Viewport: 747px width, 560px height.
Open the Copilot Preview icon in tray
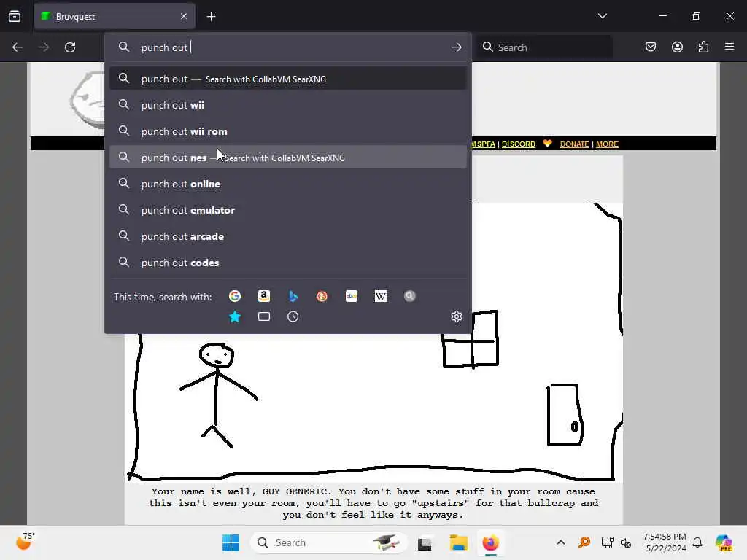pyautogui.click(x=724, y=542)
